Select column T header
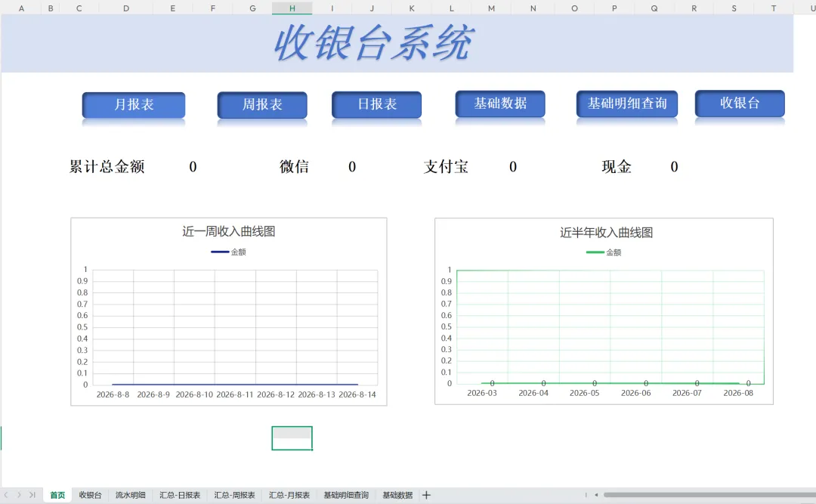Viewport: 816px width, 504px height. tap(774, 8)
